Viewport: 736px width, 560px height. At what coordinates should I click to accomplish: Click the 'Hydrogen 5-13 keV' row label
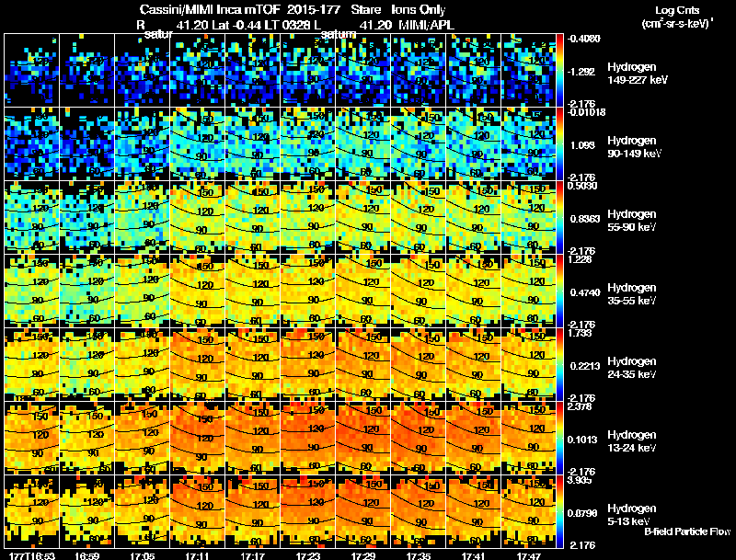click(x=632, y=515)
